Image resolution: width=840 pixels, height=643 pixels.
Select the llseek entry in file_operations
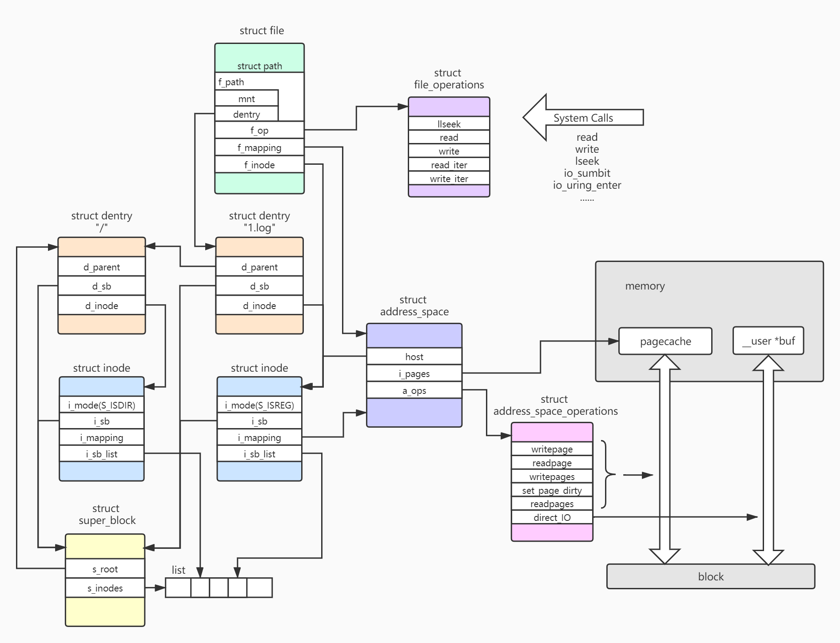(449, 124)
